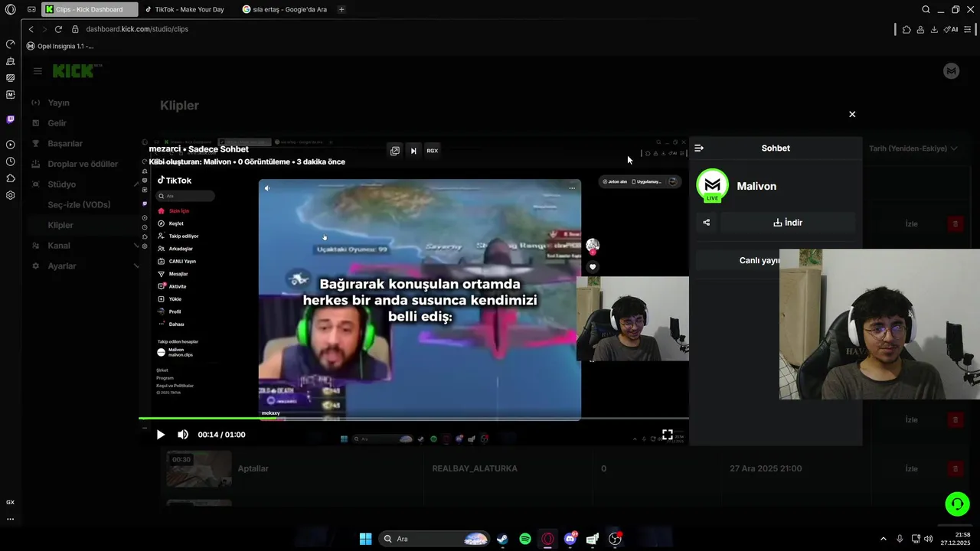980x551 pixels.
Task: Open the Kick account avatar menu
Action: point(952,71)
